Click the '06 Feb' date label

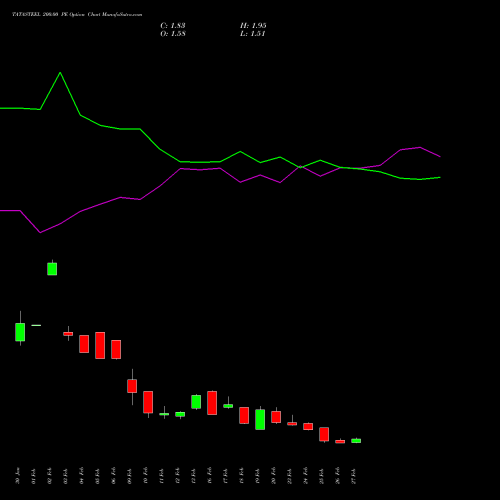point(114,476)
